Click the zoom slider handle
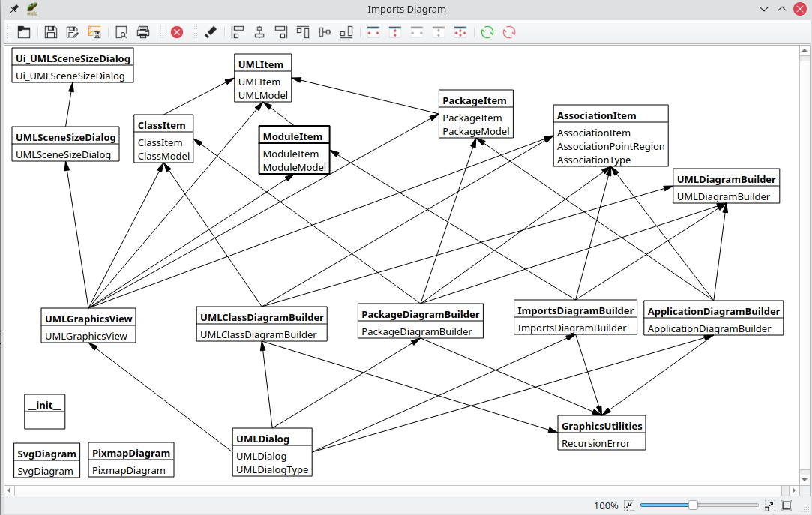812x515 pixels. click(x=693, y=505)
